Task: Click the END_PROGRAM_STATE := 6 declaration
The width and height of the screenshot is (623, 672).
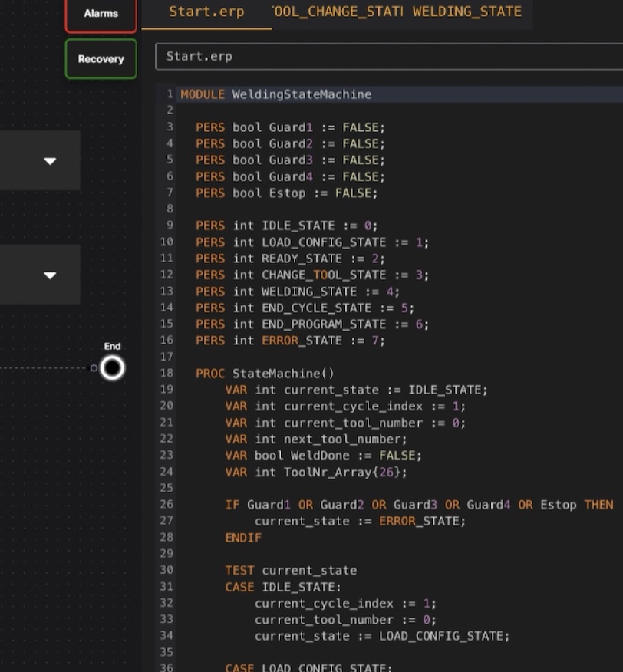Action: (312, 324)
